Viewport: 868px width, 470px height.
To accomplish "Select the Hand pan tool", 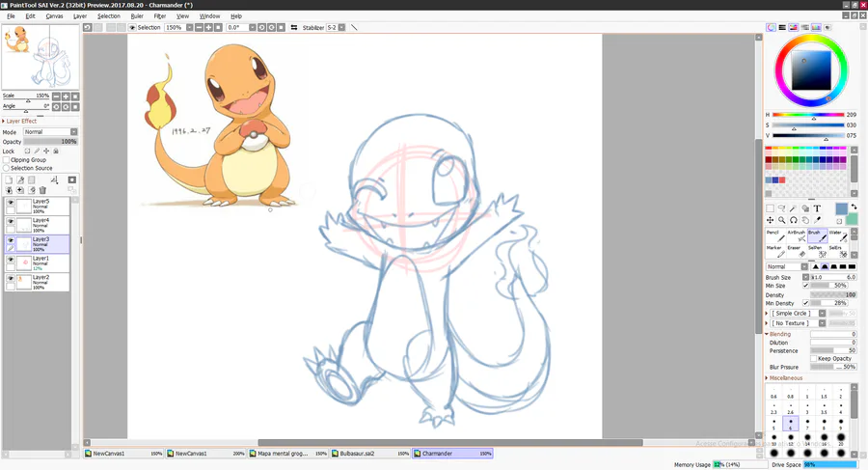I will coord(805,220).
